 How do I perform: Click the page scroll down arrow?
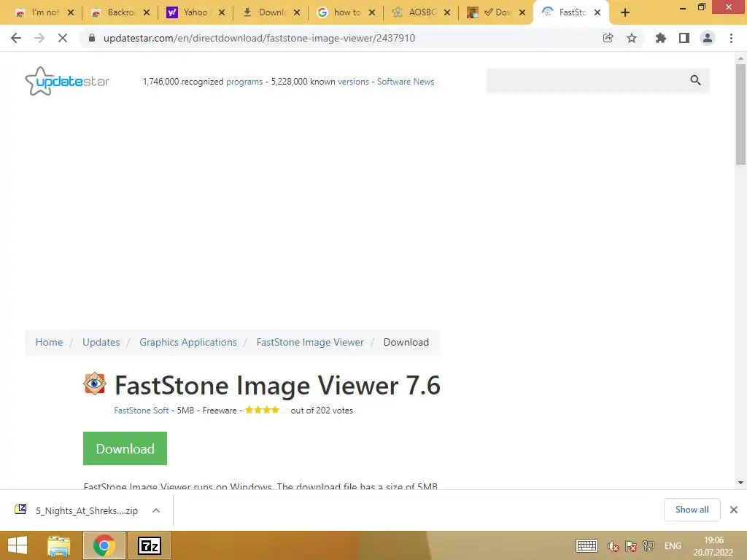tap(740, 483)
